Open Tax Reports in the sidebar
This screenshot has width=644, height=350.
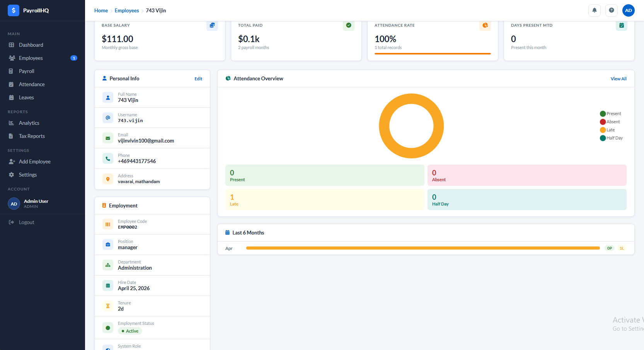tap(32, 136)
